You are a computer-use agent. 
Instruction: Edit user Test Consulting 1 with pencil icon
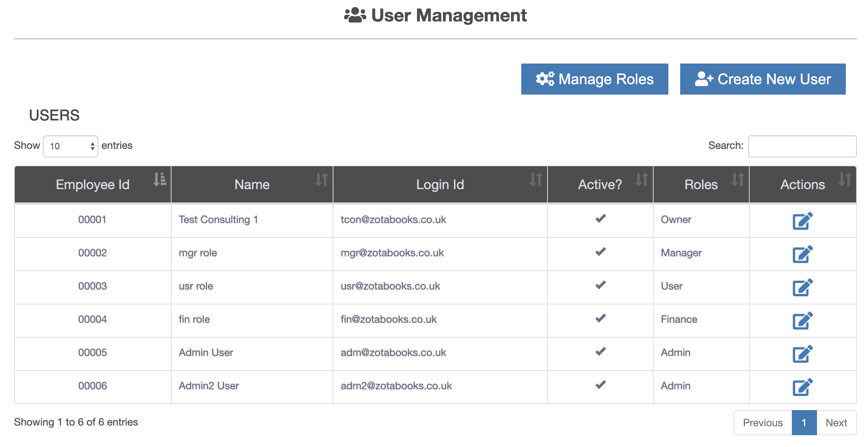point(803,221)
